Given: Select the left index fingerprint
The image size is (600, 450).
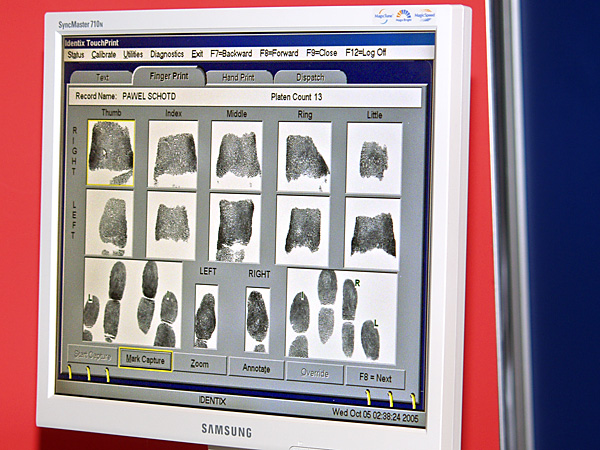Looking at the screenshot, I should click(171, 225).
